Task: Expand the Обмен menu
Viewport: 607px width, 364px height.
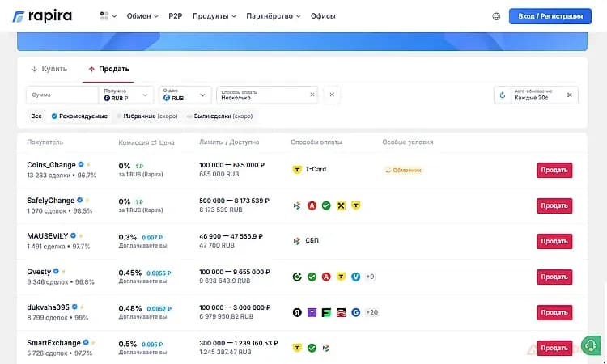Action: pos(142,16)
